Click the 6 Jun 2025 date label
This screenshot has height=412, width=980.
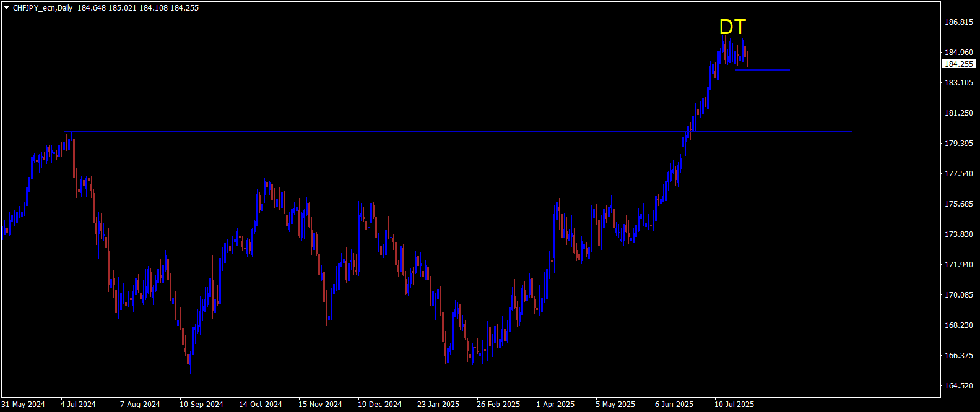click(x=674, y=405)
